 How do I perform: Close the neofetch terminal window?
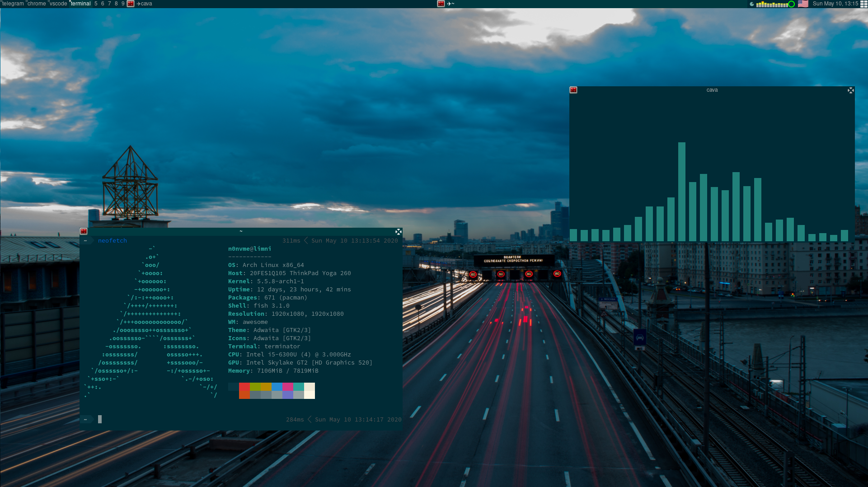398,232
